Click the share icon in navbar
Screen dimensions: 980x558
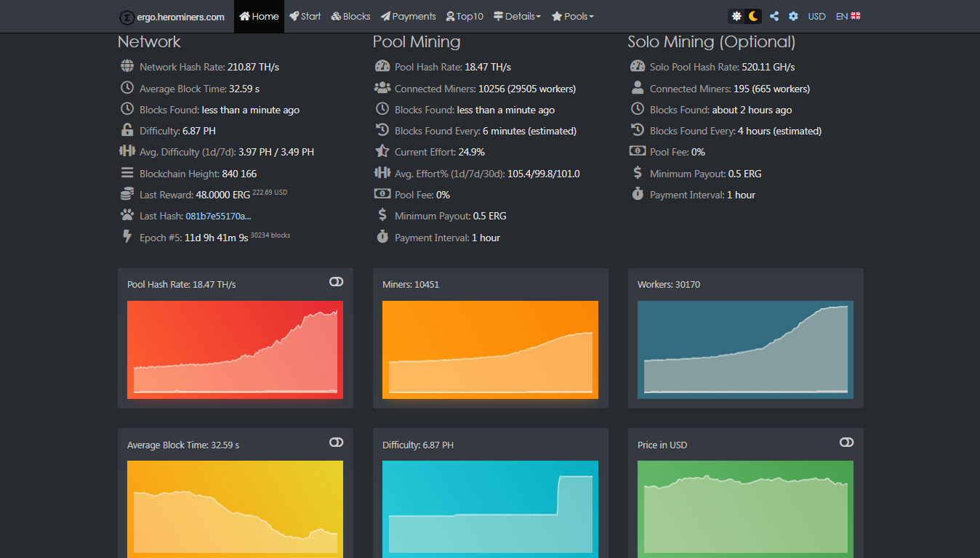tap(774, 16)
